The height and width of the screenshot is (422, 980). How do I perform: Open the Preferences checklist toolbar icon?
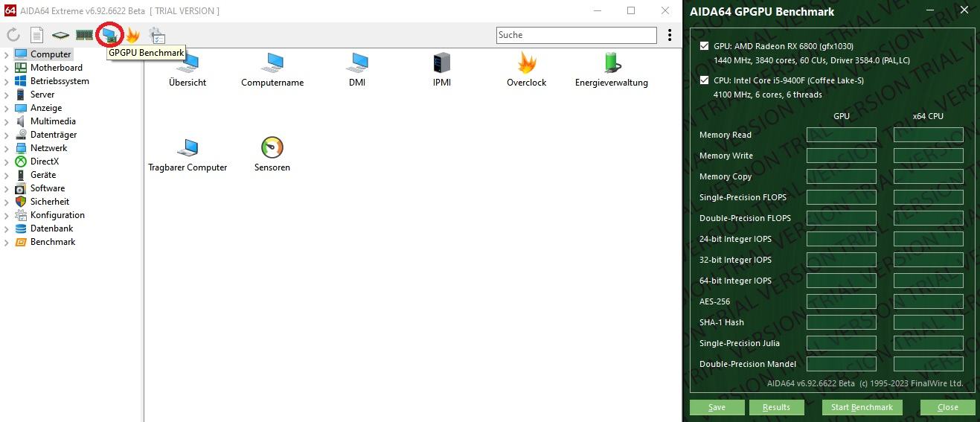(x=157, y=35)
